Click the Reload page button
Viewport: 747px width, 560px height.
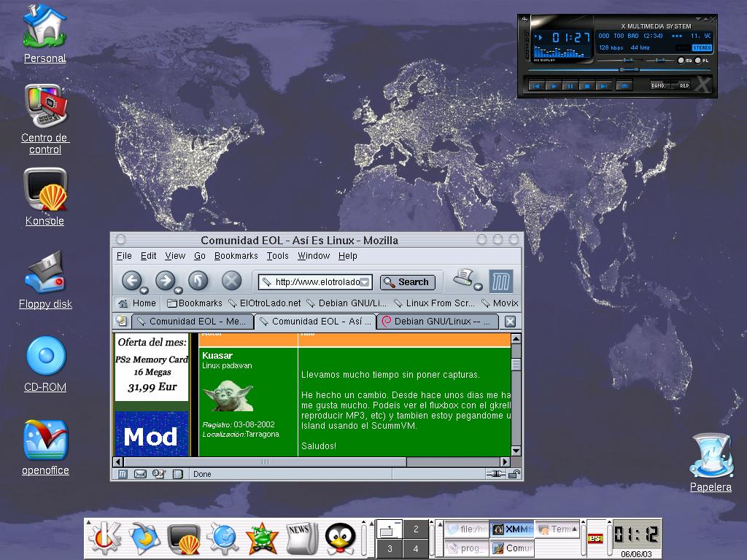pos(198,280)
